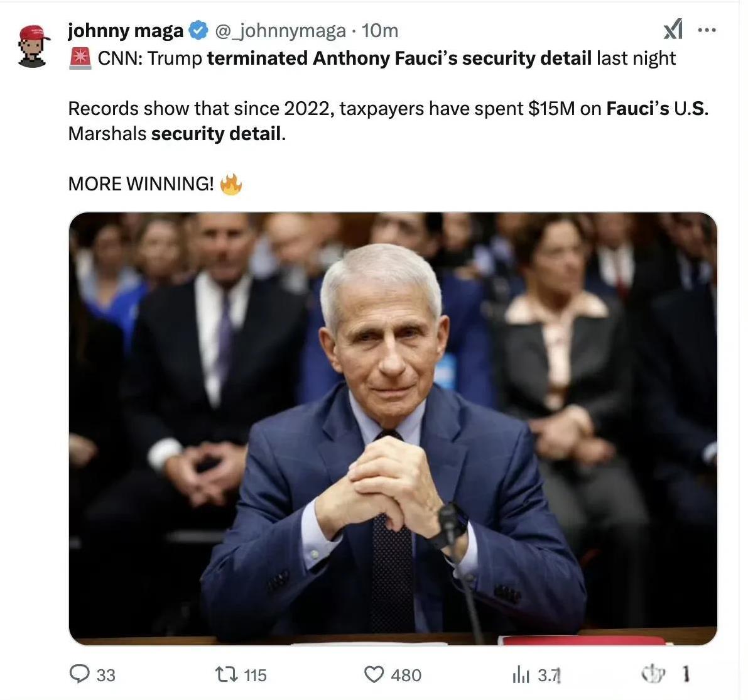
Task: Click the rightmost icon in the action row
Action: pos(653,674)
